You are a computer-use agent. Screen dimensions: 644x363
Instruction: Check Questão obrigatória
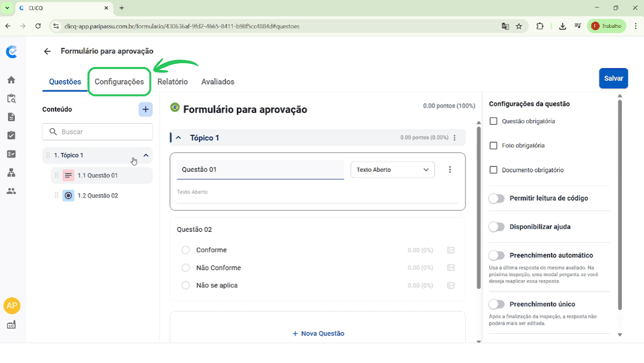pos(493,121)
